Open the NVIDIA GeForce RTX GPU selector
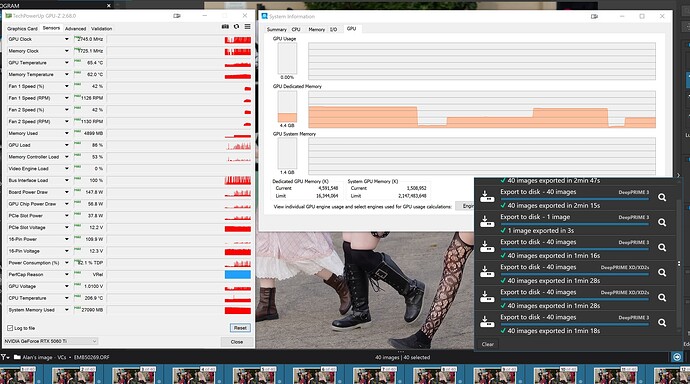The height and width of the screenshot is (384, 690). click(x=51, y=341)
